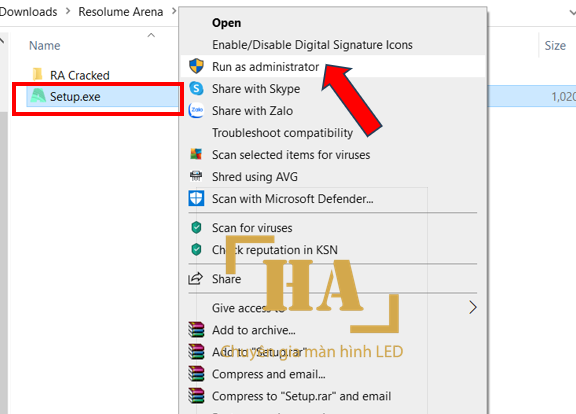Viewport: 576px width, 414px height.
Task: Select Scan selected items for viruses
Action: click(291, 155)
